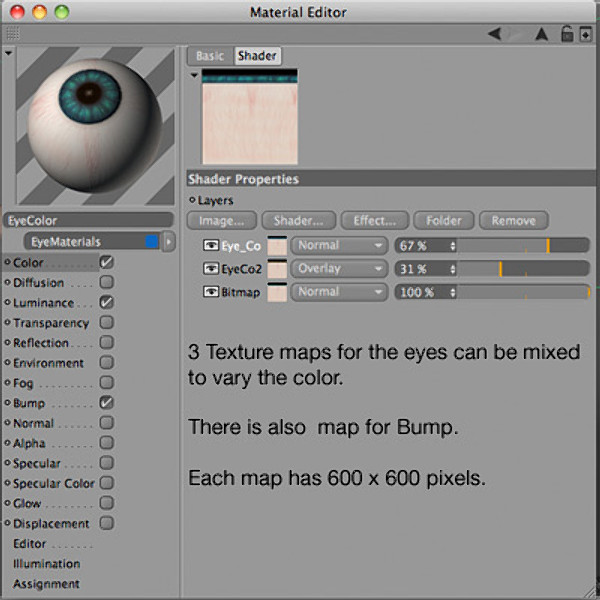Click the Remove button

[514, 221]
